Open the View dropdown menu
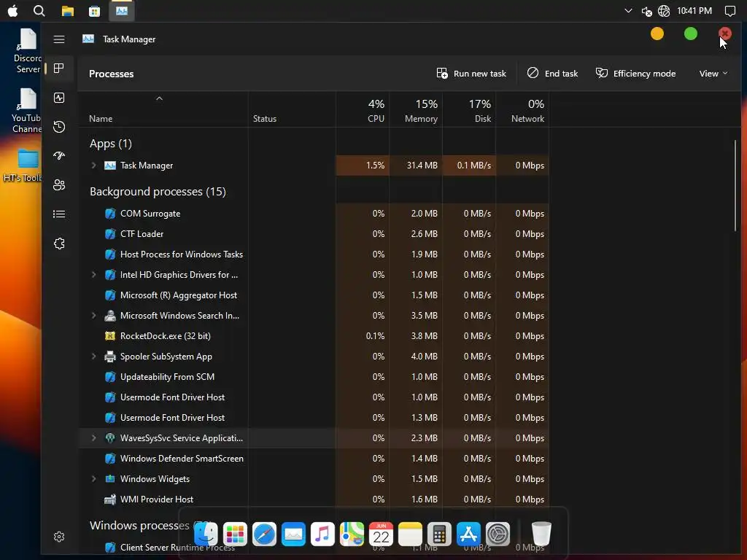The height and width of the screenshot is (560, 747). [x=713, y=74]
